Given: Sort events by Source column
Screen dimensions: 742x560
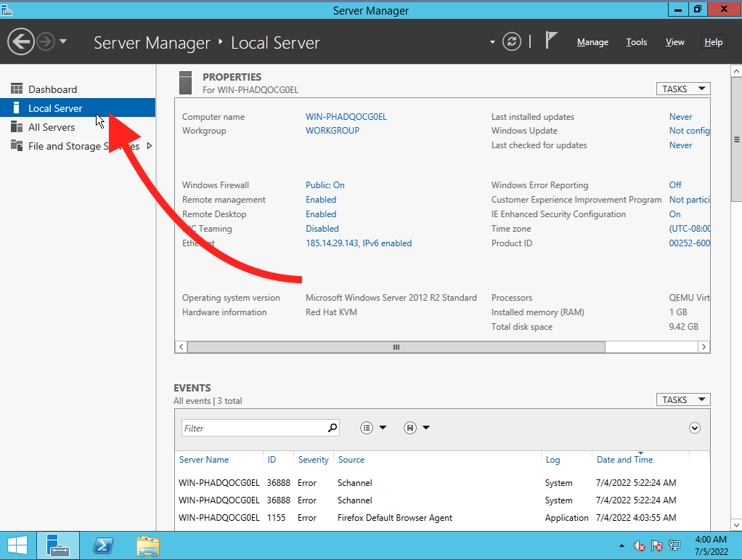Looking at the screenshot, I should click(351, 460).
